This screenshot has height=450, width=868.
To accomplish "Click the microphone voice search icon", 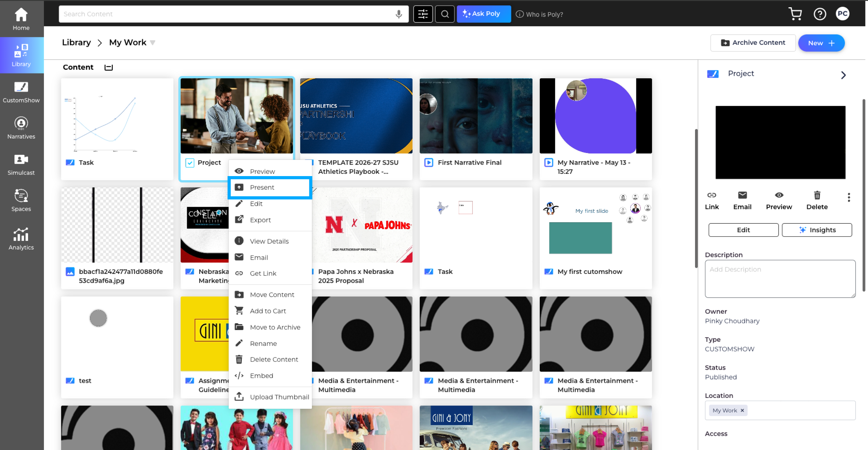I will pyautogui.click(x=399, y=14).
